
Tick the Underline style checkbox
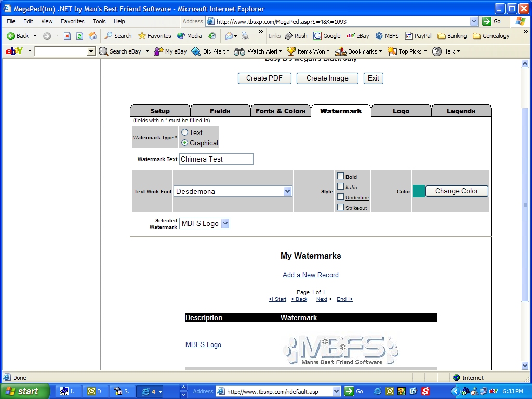pos(341,197)
